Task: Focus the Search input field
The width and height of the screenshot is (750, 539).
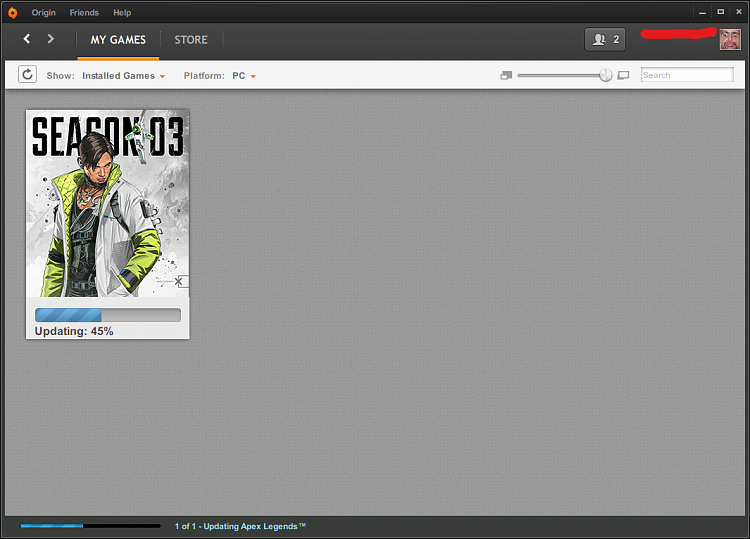Action: pyautogui.click(x=687, y=75)
